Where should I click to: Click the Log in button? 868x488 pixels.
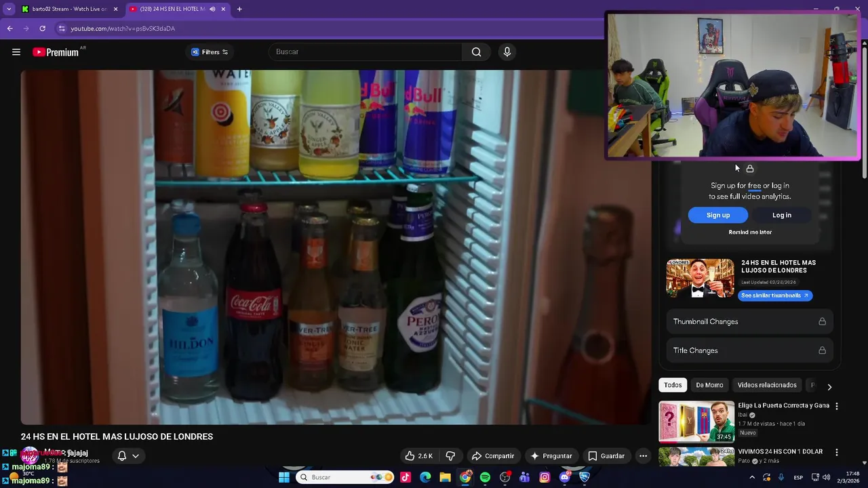click(x=782, y=215)
